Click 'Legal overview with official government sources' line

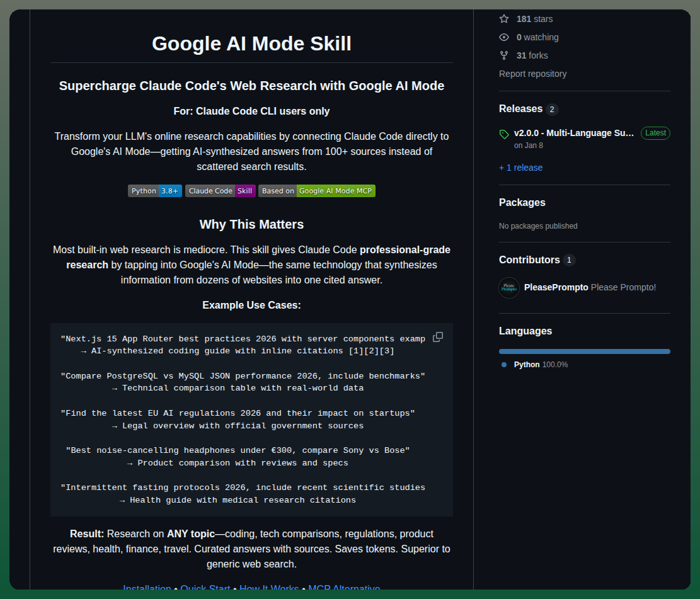[x=238, y=426]
